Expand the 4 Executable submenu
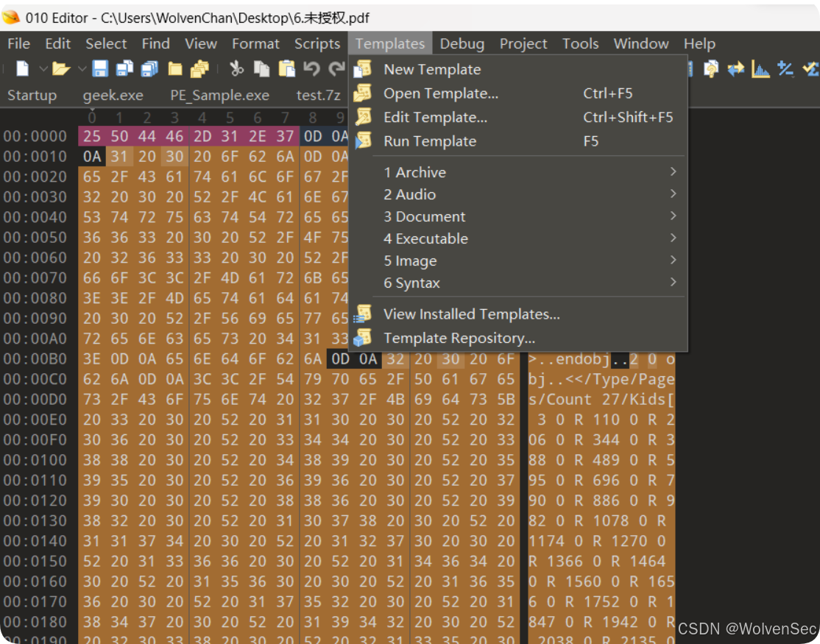This screenshot has height=644, width=820. click(517, 238)
